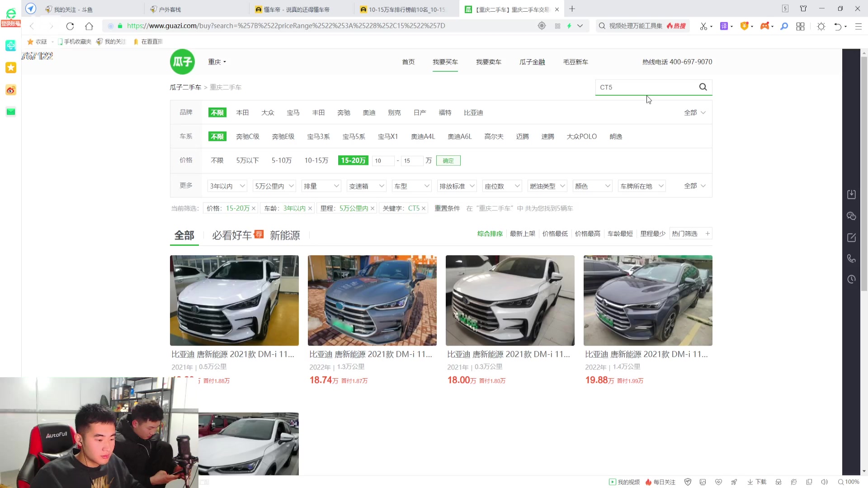868x488 pixels.
Task: Click the phone icon in right panel
Action: tap(851, 258)
